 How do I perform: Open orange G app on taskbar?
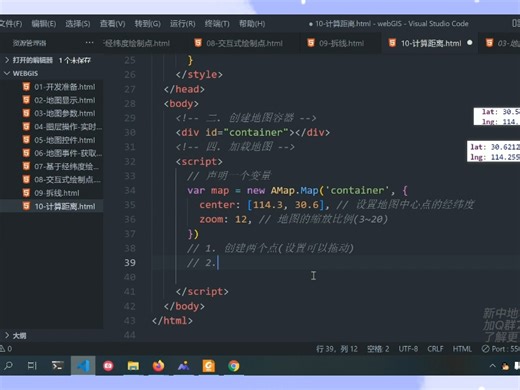coord(209,366)
